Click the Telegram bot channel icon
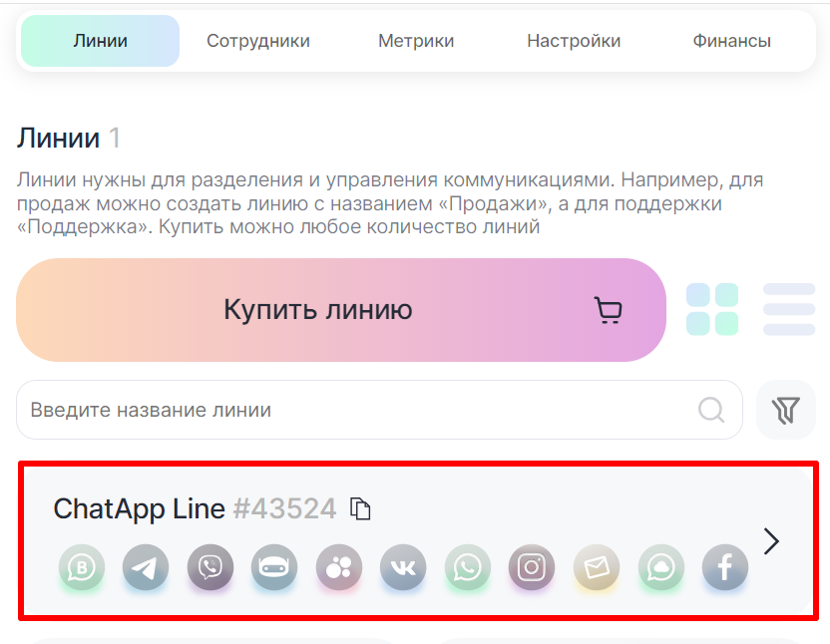 pyautogui.click(x=274, y=568)
